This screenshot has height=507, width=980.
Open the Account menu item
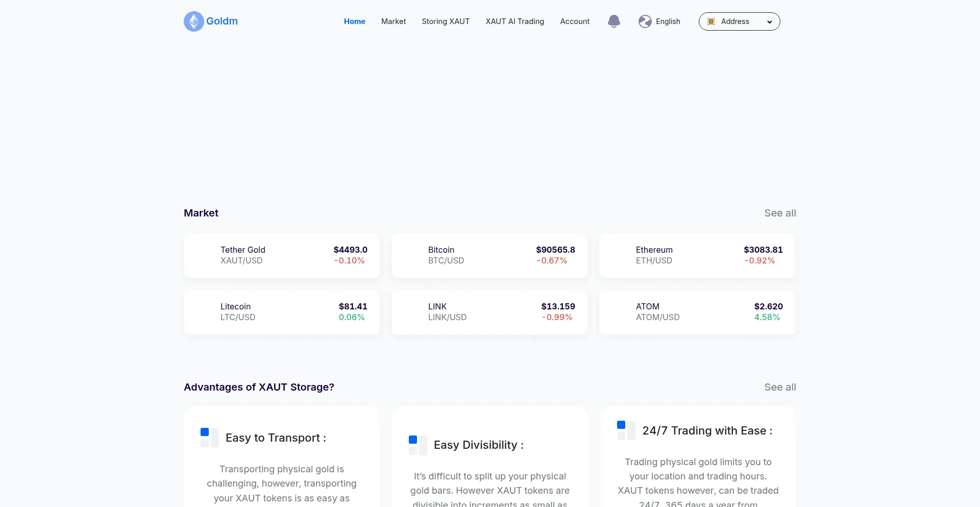(575, 21)
